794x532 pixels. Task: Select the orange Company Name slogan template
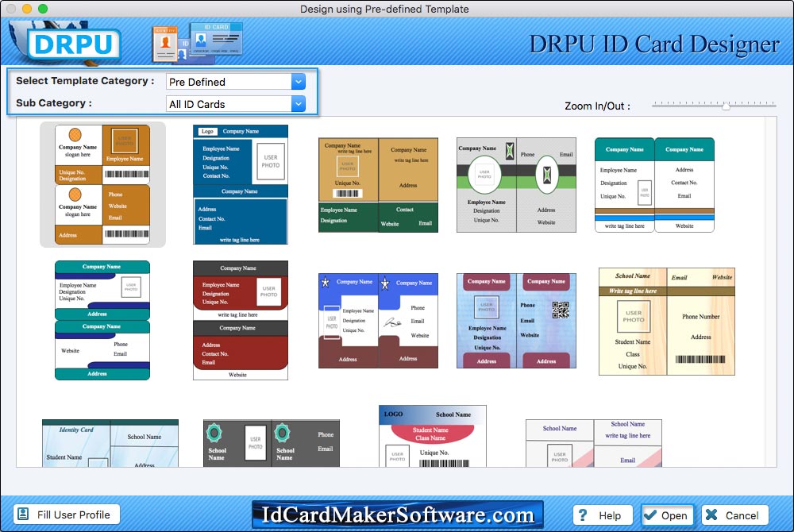coord(102,184)
